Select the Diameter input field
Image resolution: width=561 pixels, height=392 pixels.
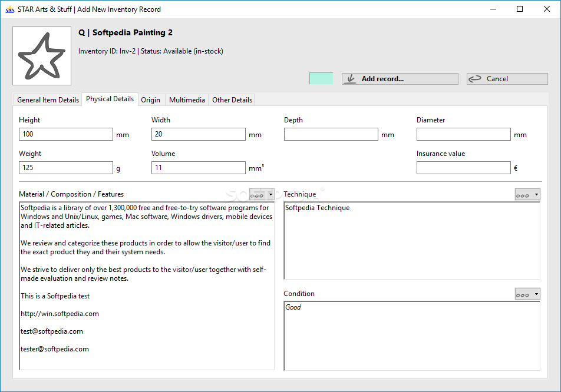463,134
